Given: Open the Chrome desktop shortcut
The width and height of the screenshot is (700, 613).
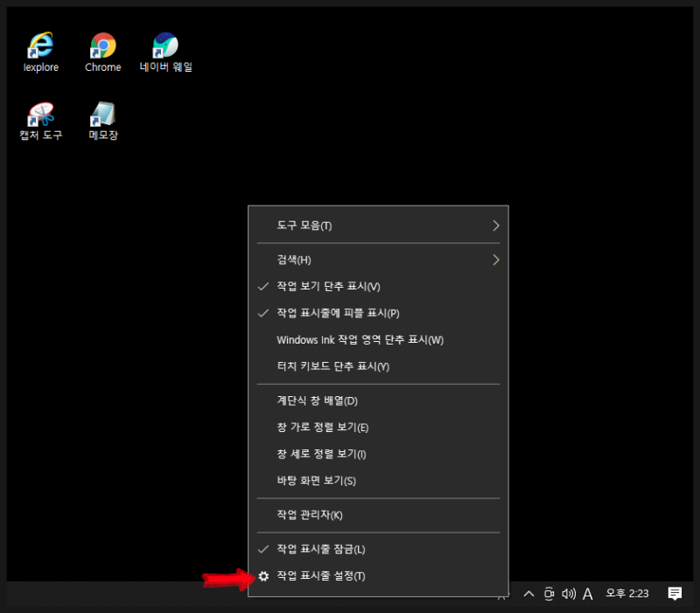Looking at the screenshot, I should pos(102,52).
